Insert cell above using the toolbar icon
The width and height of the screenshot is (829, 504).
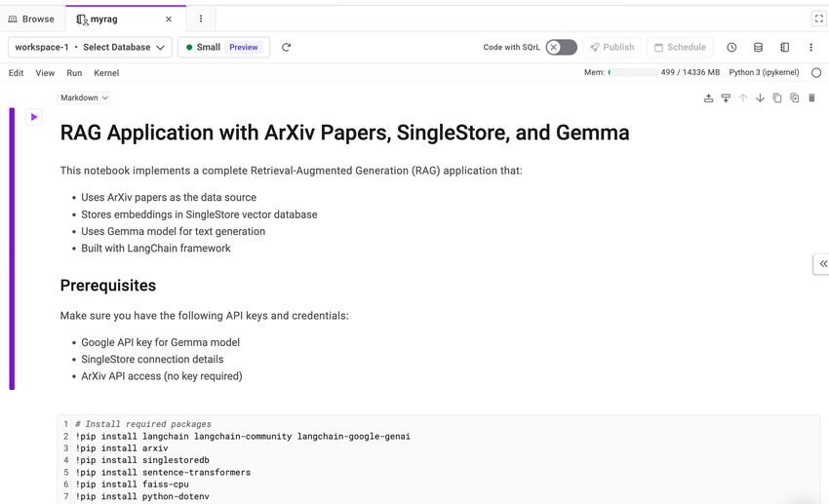click(x=708, y=98)
